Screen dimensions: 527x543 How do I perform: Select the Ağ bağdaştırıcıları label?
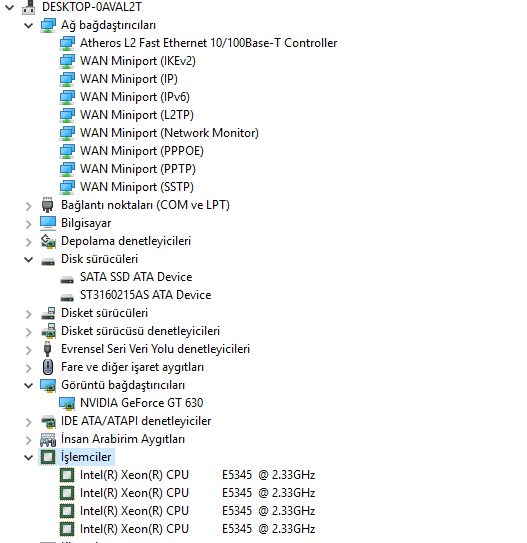tap(108, 25)
